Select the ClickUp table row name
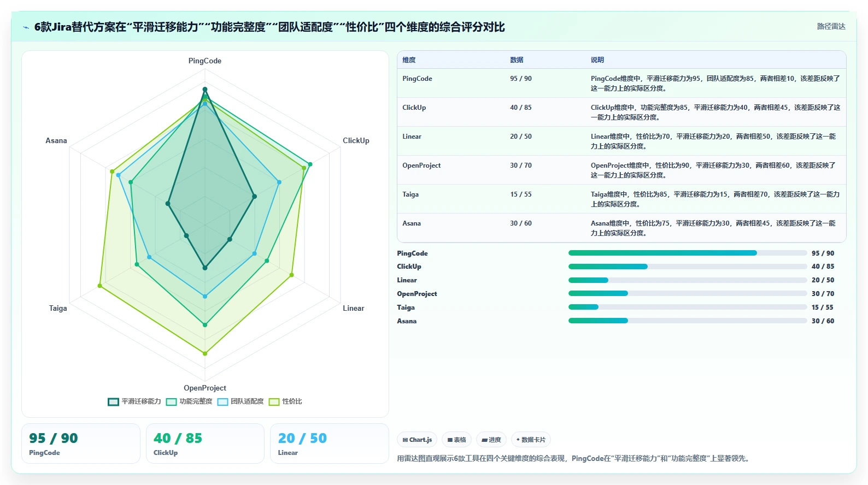This screenshot has width=868, height=485. point(414,108)
